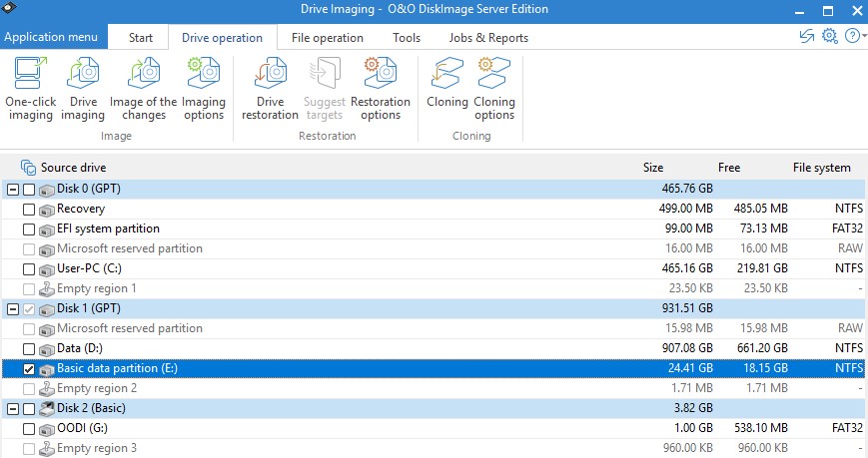Collapse the Disk 1 (GPT) tree node
Screen dimensions: 868x458
tap(12, 308)
